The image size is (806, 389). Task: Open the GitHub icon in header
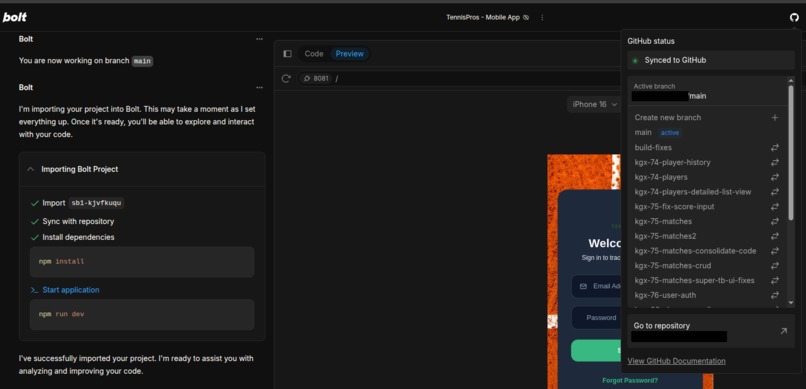click(x=794, y=17)
